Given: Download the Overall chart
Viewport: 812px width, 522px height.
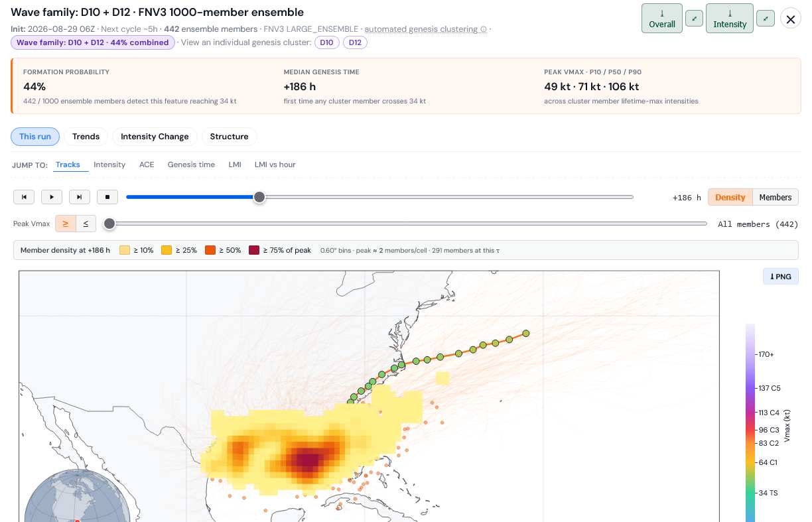Looking at the screenshot, I should pos(661,18).
